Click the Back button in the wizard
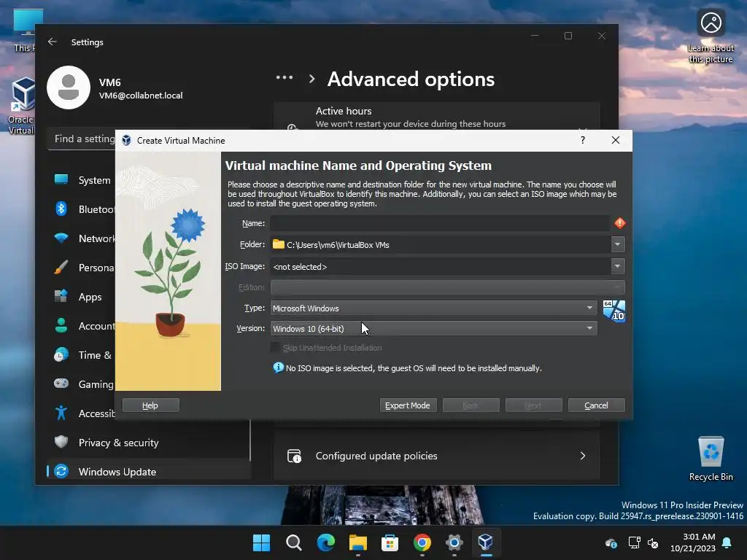Viewport: 747px width, 560px height. [x=471, y=405]
